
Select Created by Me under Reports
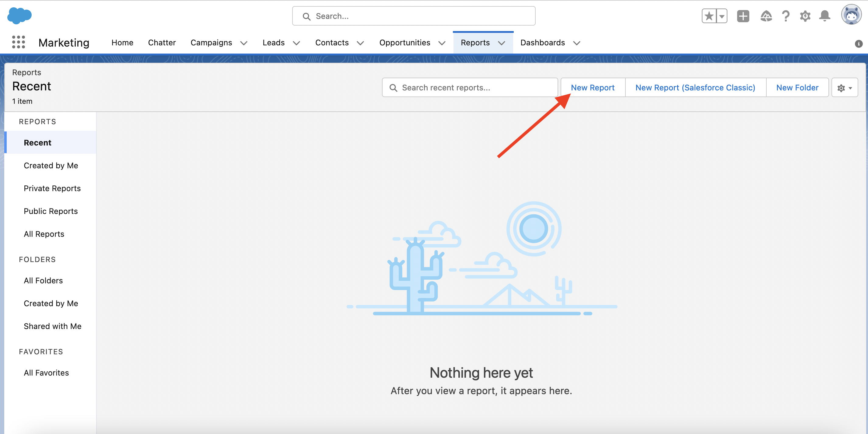pos(51,166)
